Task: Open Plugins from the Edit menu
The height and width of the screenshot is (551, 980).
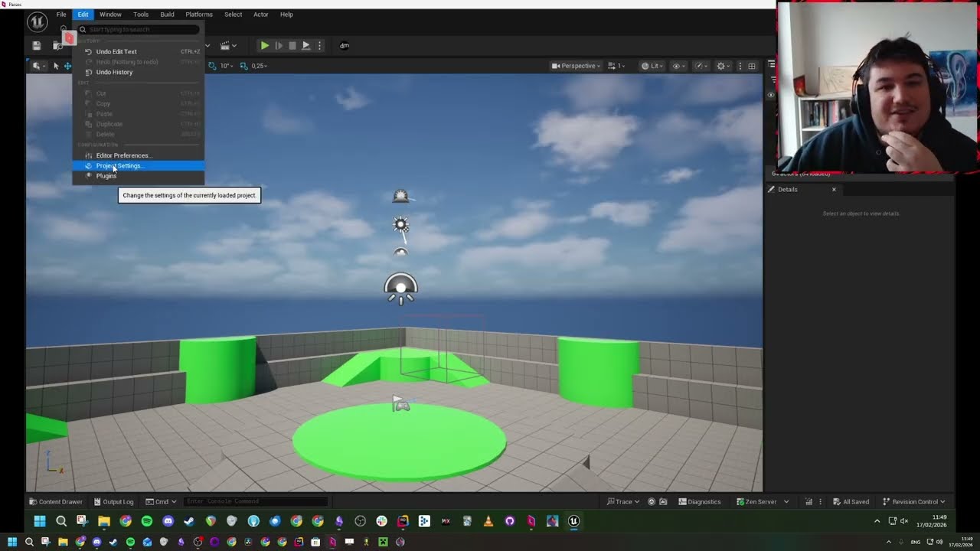Action: [x=139, y=176]
